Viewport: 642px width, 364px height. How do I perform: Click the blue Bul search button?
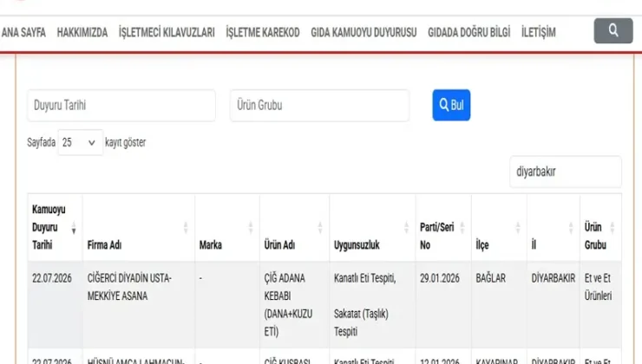pyautogui.click(x=451, y=105)
